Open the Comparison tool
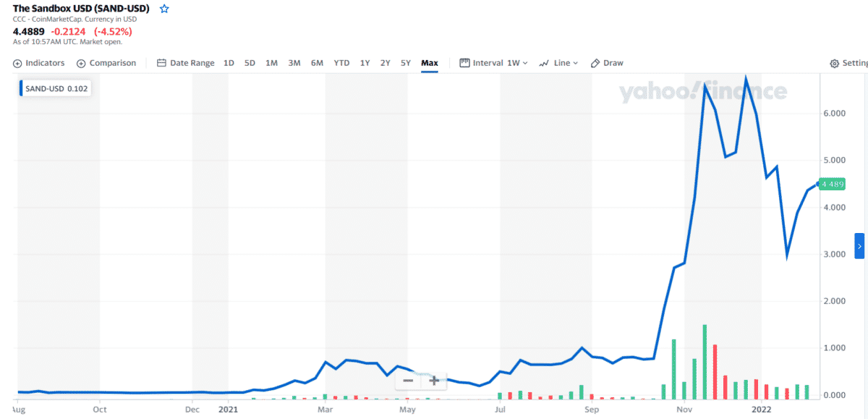Viewport: 868px width, 419px height. (106, 63)
